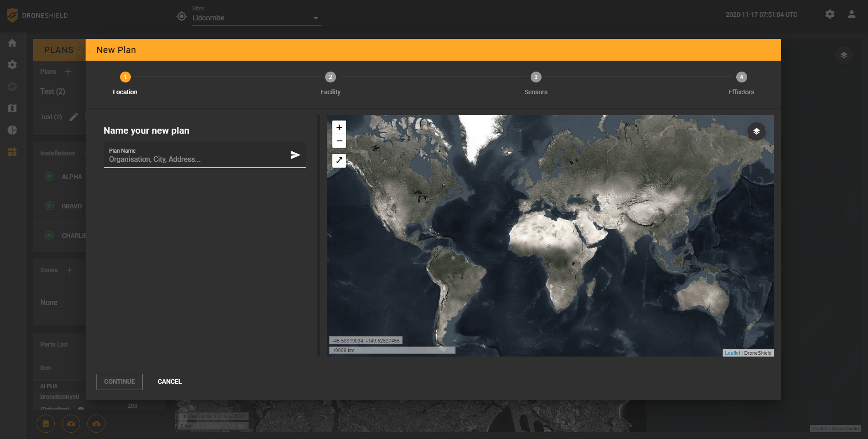Go to Home in the sidebar

(12, 43)
